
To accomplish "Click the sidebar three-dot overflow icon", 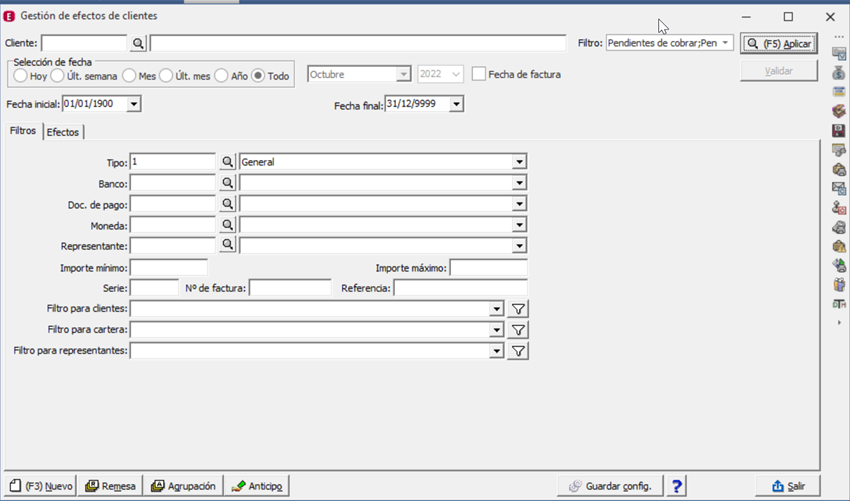I will [839, 37].
